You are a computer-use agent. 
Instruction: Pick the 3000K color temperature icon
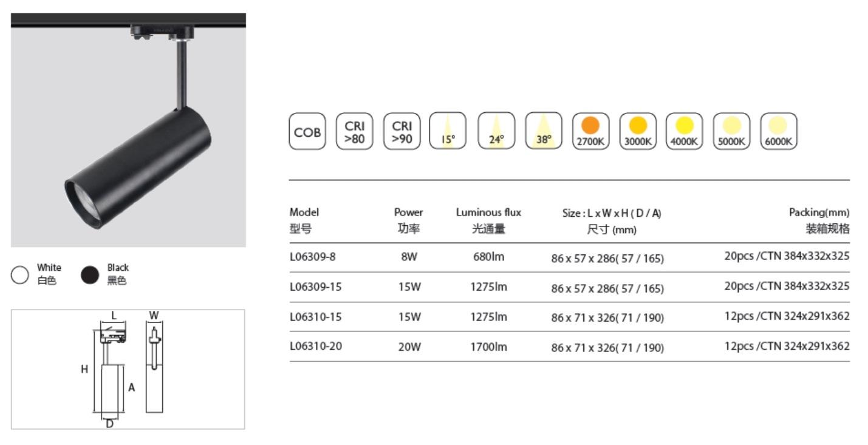click(638, 131)
